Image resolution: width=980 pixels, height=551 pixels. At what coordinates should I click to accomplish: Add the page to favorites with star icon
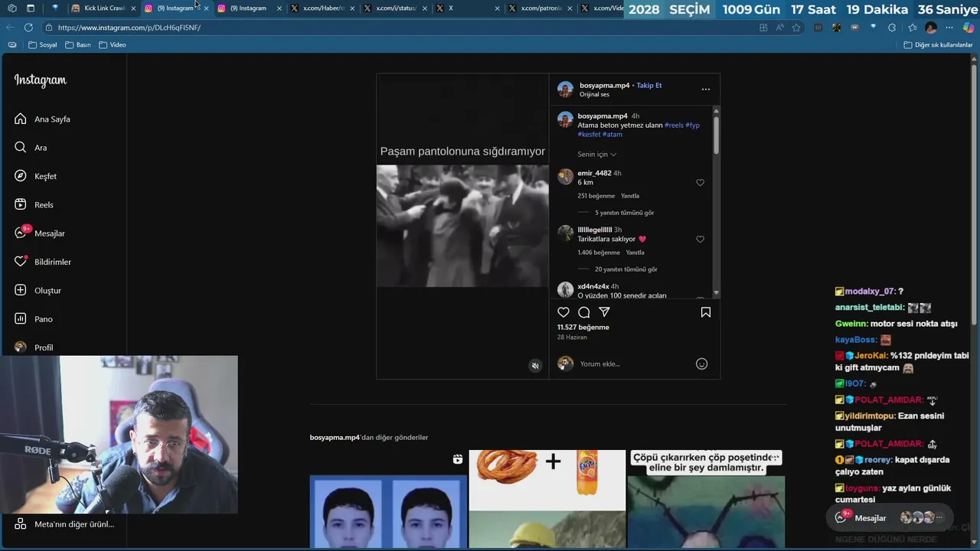click(796, 28)
